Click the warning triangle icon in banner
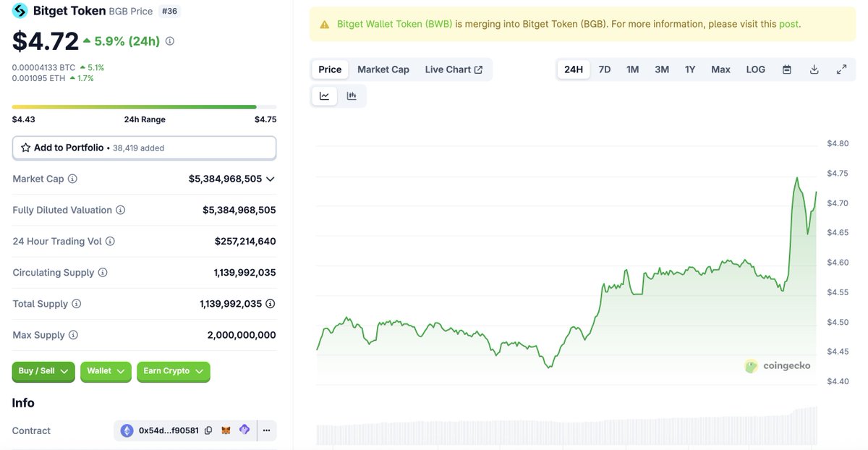 click(323, 24)
